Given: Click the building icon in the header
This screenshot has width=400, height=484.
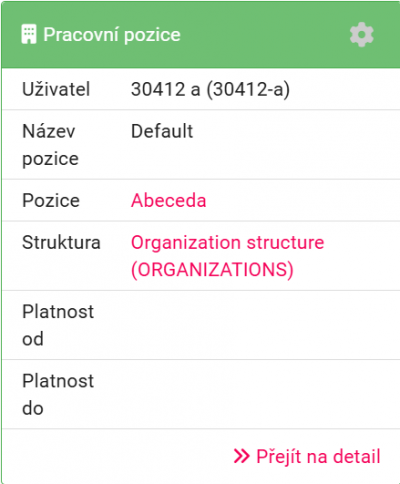Looking at the screenshot, I should [x=29, y=34].
